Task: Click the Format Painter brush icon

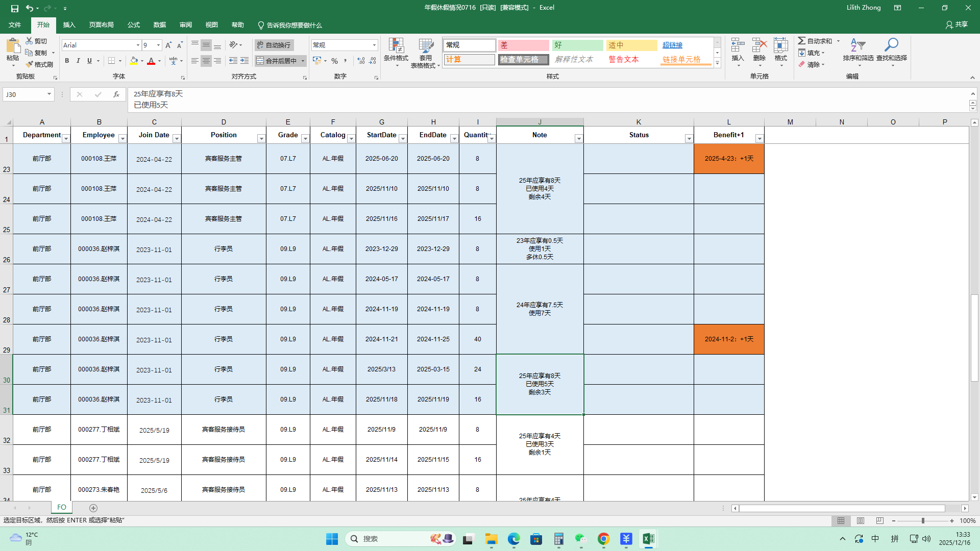Action: coord(30,64)
